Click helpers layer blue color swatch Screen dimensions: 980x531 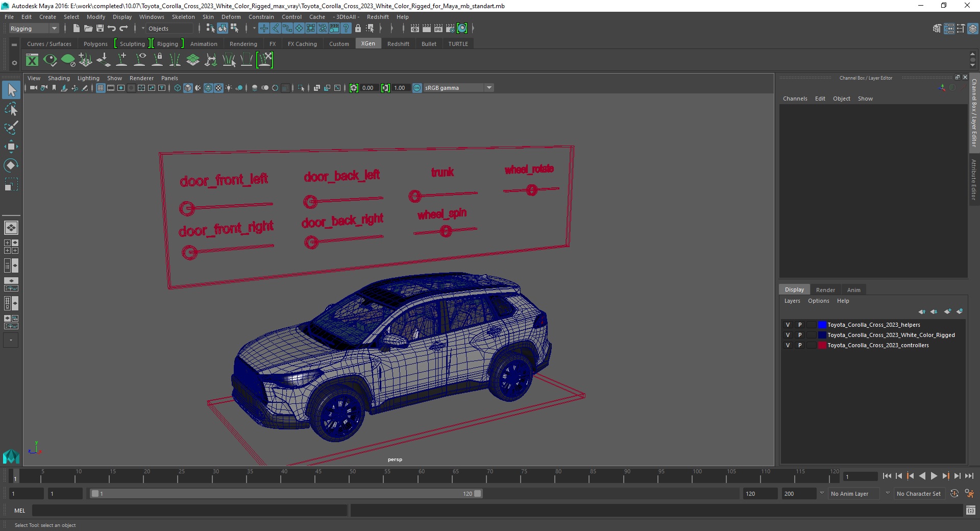click(x=822, y=325)
